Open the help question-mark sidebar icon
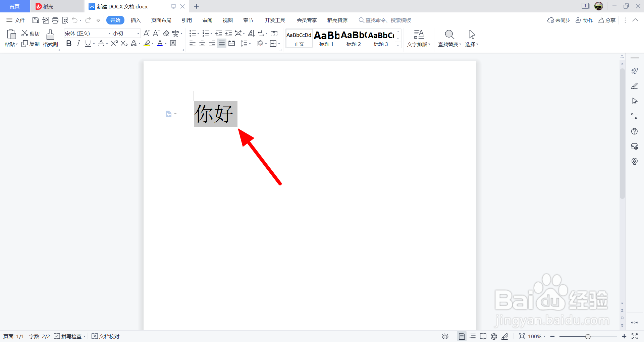This screenshot has width=644, height=342. 635,131
